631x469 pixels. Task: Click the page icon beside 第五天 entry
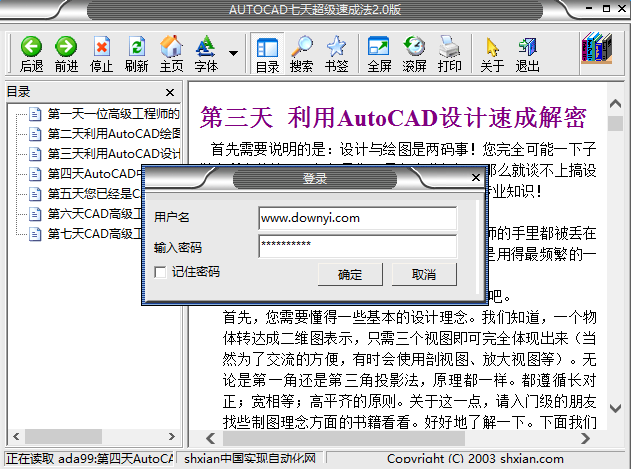point(35,194)
